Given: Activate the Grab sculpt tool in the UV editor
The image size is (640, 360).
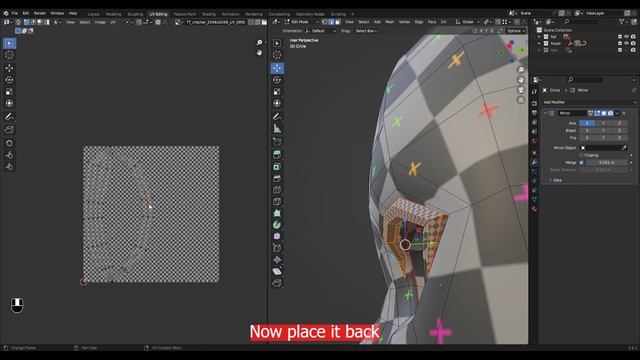Looking at the screenshot, I should [9, 143].
